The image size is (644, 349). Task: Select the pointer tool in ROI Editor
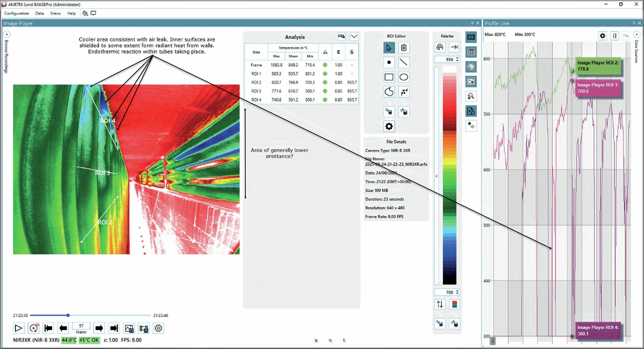point(389,48)
